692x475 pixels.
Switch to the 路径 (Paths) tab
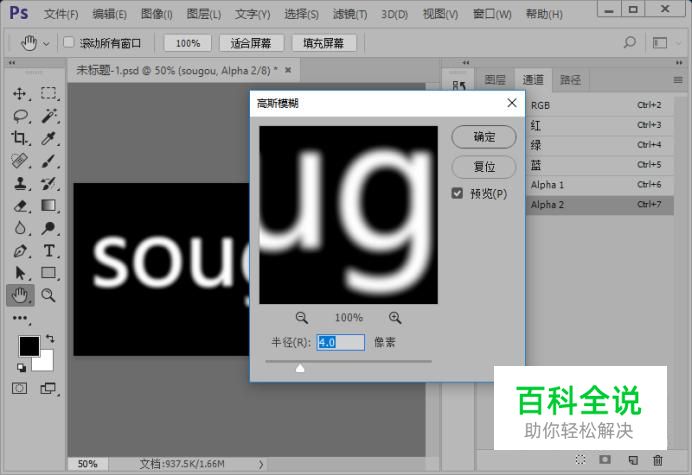570,80
